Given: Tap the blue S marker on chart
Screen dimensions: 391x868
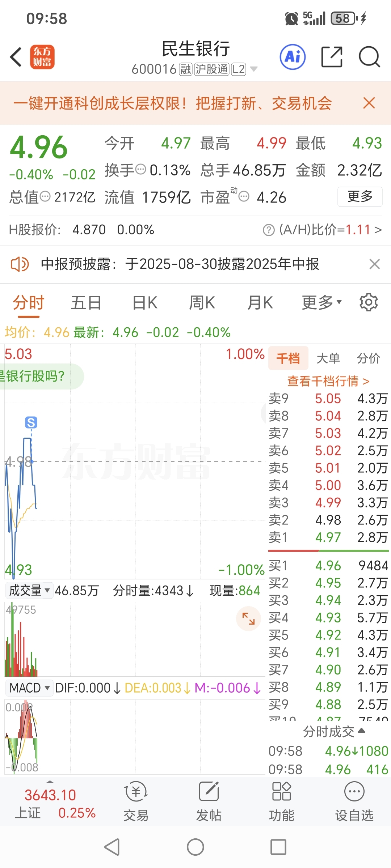Looking at the screenshot, I should (31, 422).
